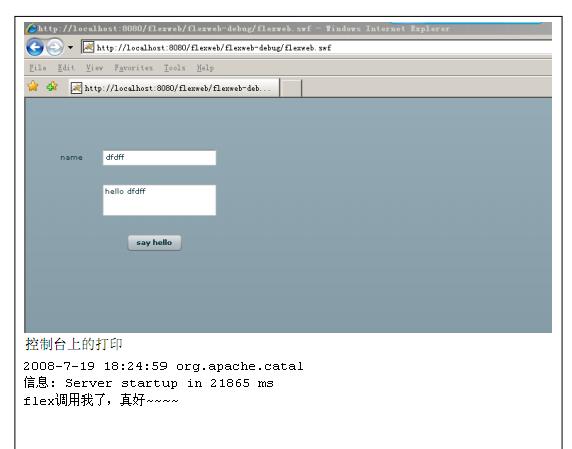Screen dimensions: 572x449
Task: Open the Favorites menu
Action: pos(134,68)
